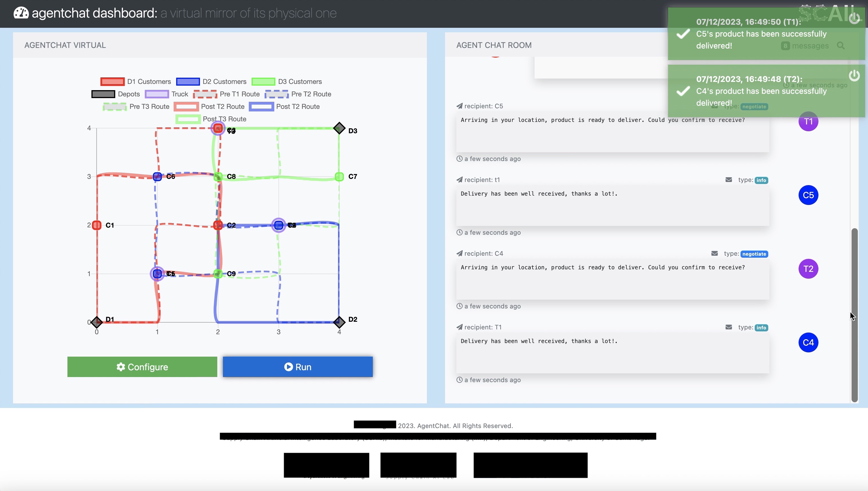
Task: Click the D3 depot diamond on chart
Action: [x=339, y=128]
